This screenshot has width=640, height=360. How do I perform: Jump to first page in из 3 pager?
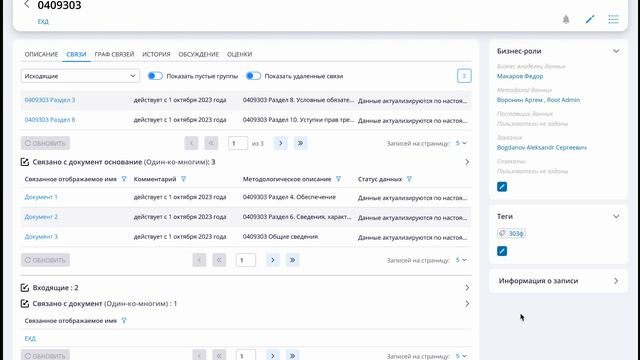[211, 143]
